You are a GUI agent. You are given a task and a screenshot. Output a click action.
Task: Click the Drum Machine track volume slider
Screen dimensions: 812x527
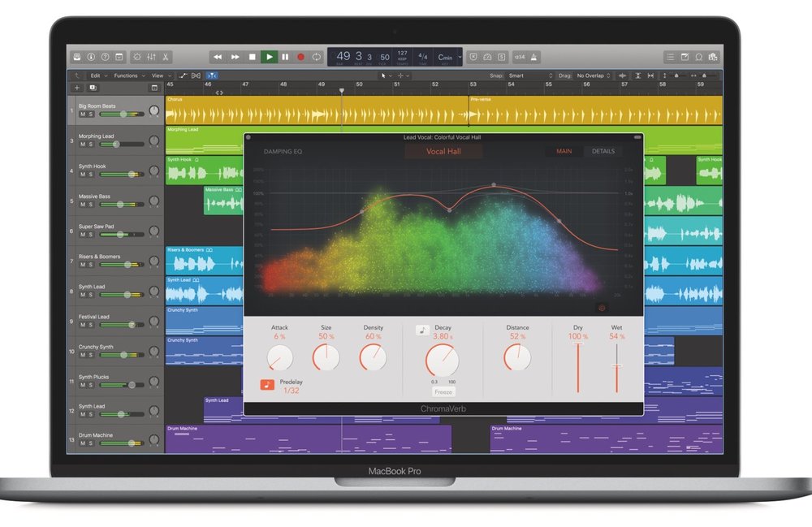tap(123, 443)
